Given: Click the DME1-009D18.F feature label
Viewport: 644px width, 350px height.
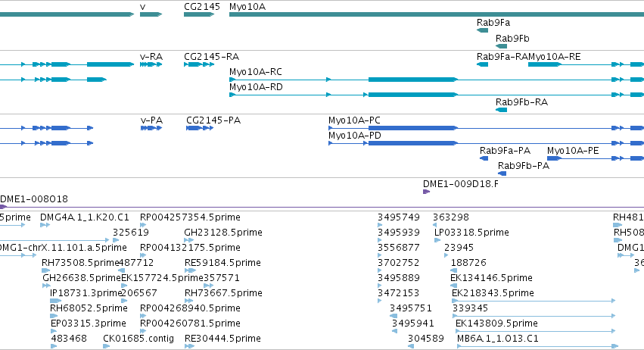Looking at the screenshot, I should point(461,184).
